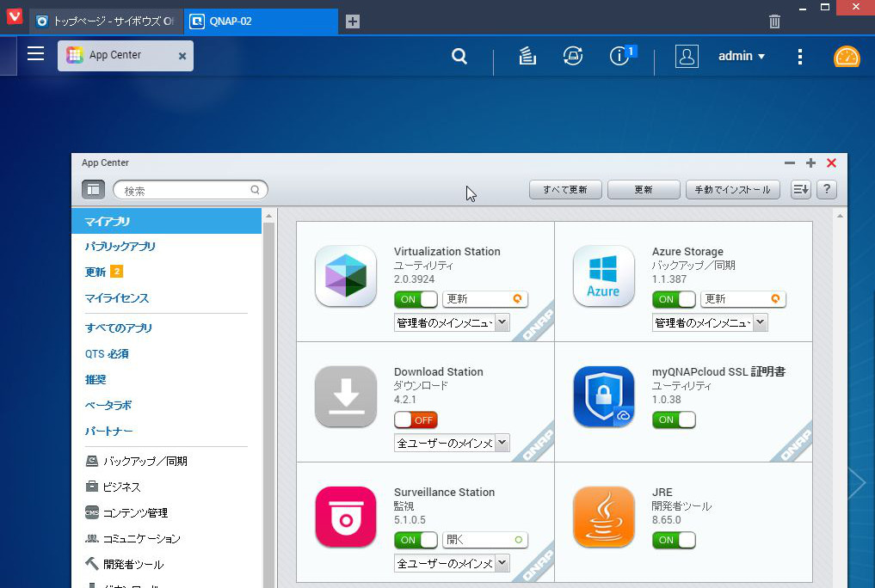This screenshot has width=875, height=588.
Task: Click the Vivaldi browser logo menu
Action: pyautogui.click(x=15, y=16)
